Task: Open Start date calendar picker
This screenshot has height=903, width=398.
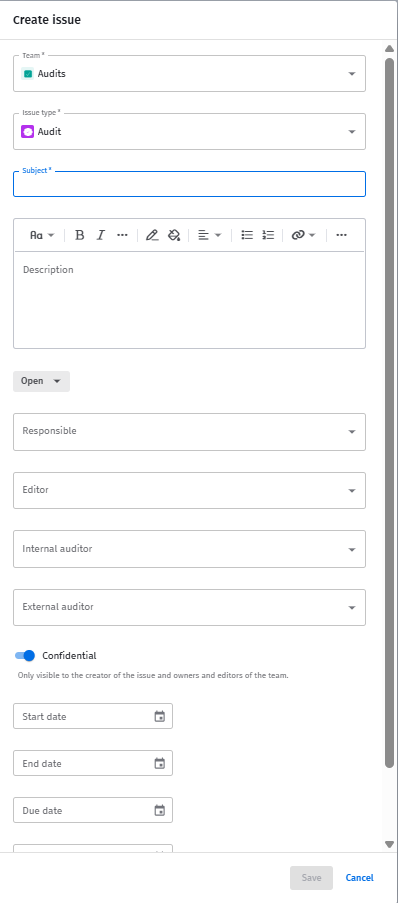Action: [x=160, y=716]
